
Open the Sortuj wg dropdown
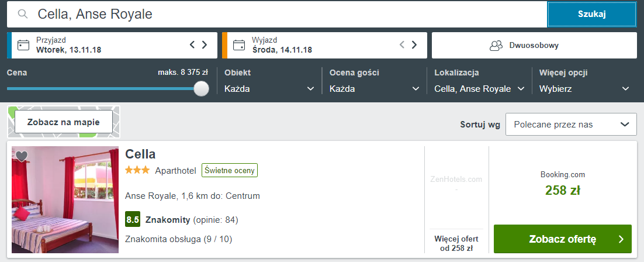571,125
